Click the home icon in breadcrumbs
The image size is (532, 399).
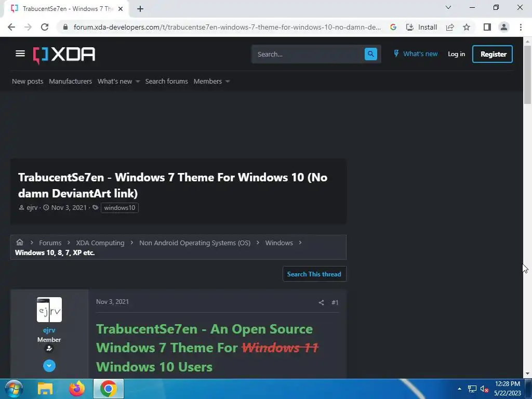click(20, 242)
